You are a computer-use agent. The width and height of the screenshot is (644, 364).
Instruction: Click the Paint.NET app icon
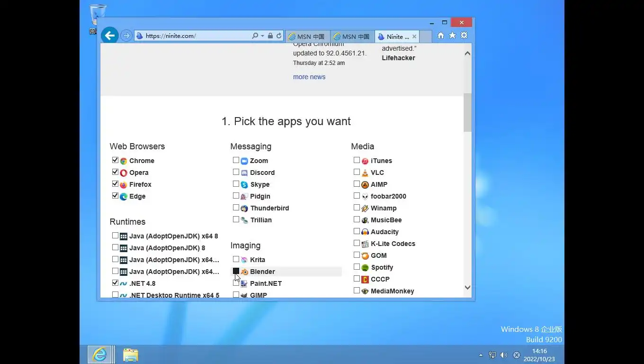click(x=244, y=284)
